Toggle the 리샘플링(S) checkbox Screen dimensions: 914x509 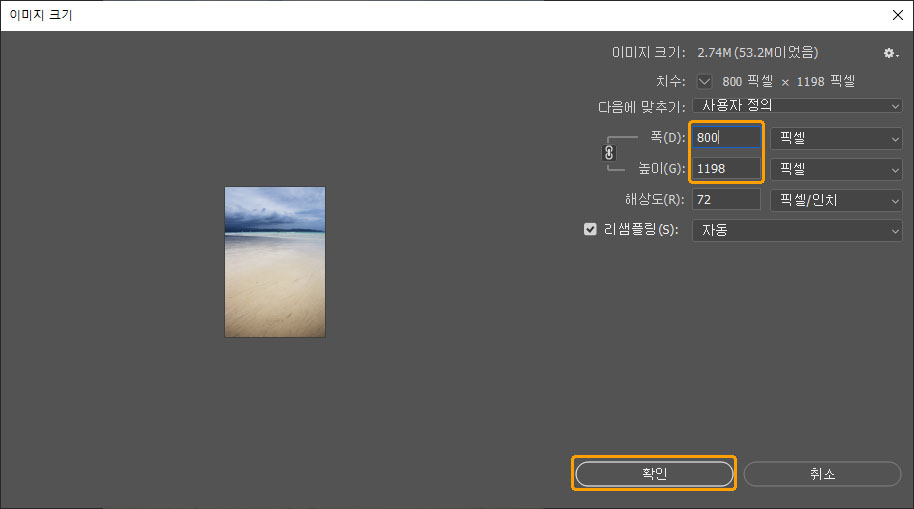[x=590, y=229]
